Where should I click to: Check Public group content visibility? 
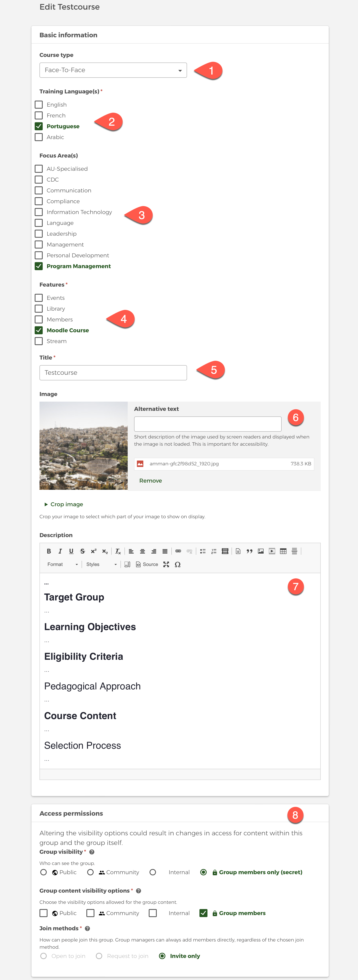44,913
